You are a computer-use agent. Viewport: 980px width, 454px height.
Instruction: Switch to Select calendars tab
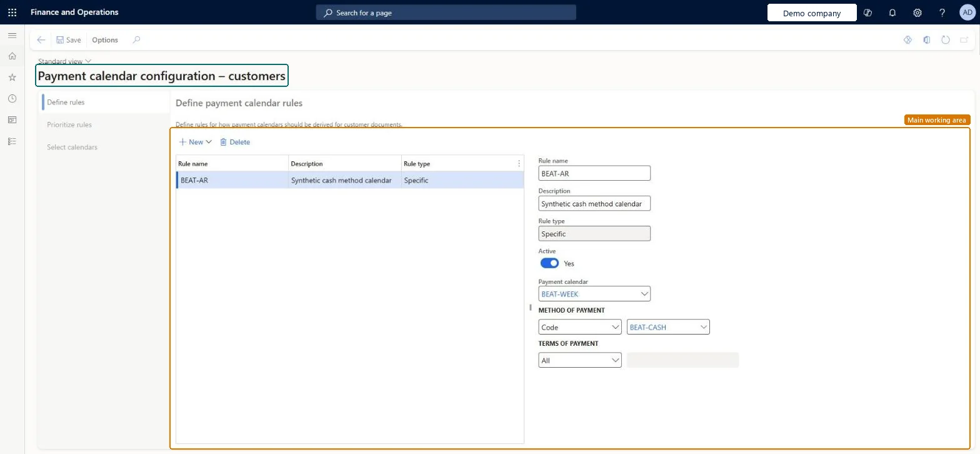tap(72, 147)
